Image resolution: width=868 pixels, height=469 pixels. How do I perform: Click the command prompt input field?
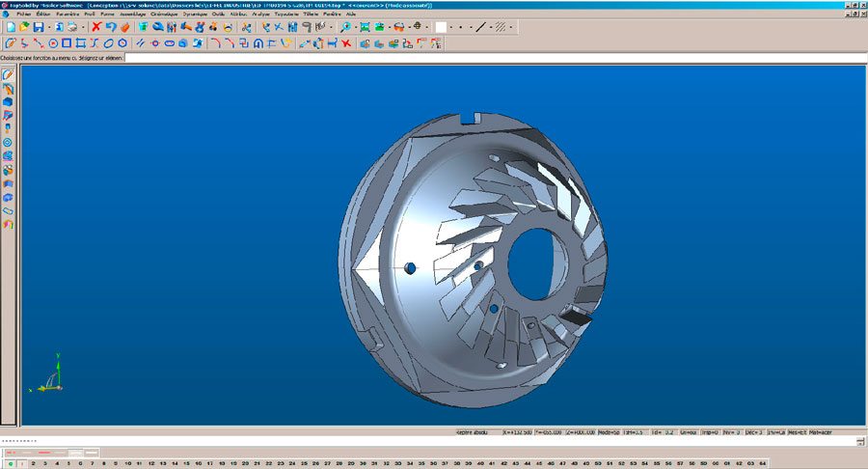tap(482, 58)
